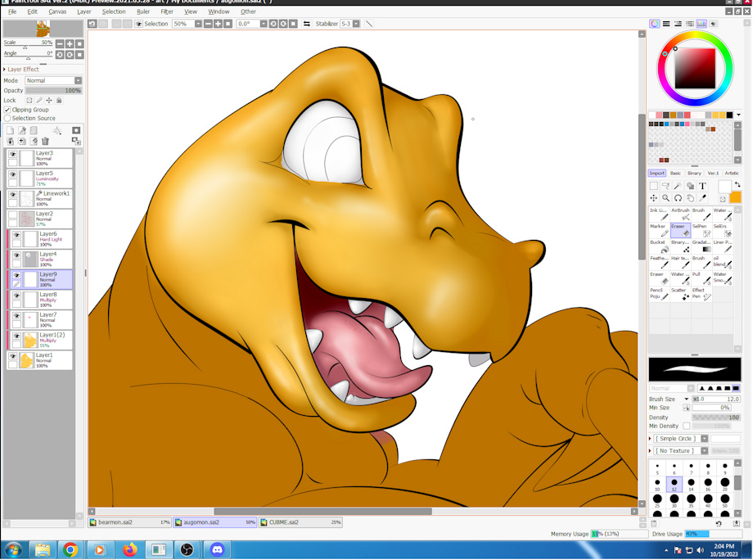The height and width of the screenshot is (560, 753).
Task: Choose the AirBrush tool
Action: [680, 215]
